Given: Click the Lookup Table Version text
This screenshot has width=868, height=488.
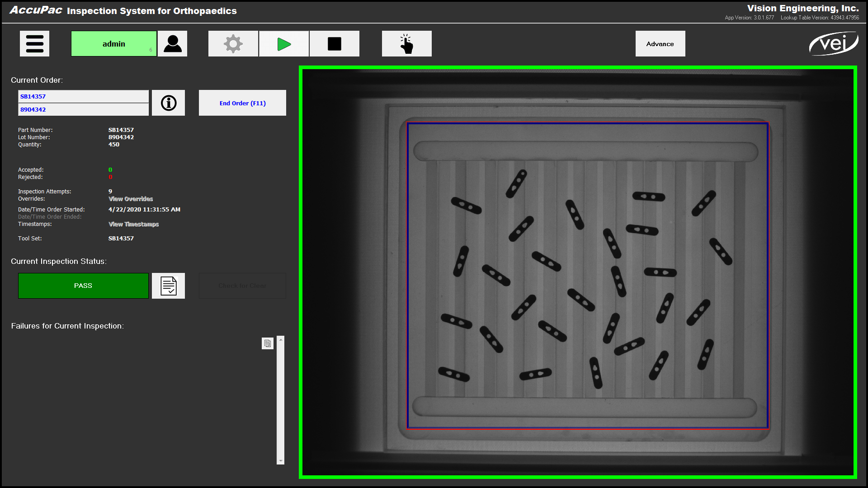Looking at the screenshot, I should [x=820, y=18].
